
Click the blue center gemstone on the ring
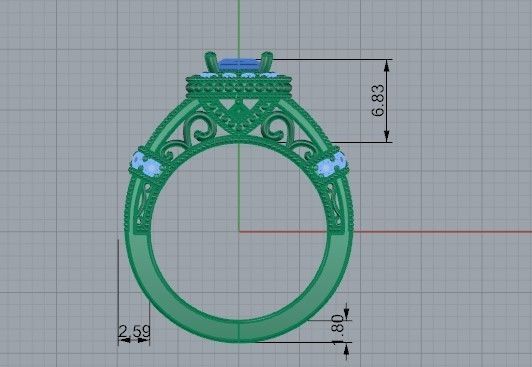pyautogui.click(x=241, y=65)
